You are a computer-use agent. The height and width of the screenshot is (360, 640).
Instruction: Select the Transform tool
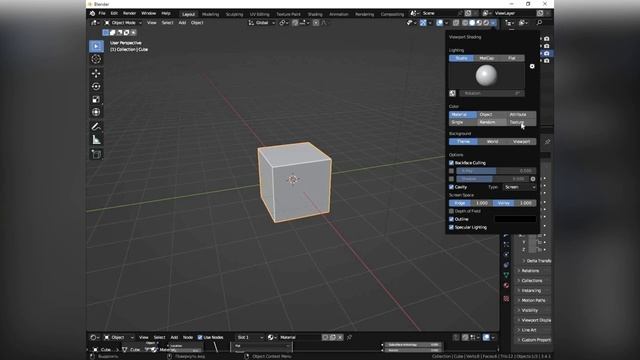click(x=96, y=112)
